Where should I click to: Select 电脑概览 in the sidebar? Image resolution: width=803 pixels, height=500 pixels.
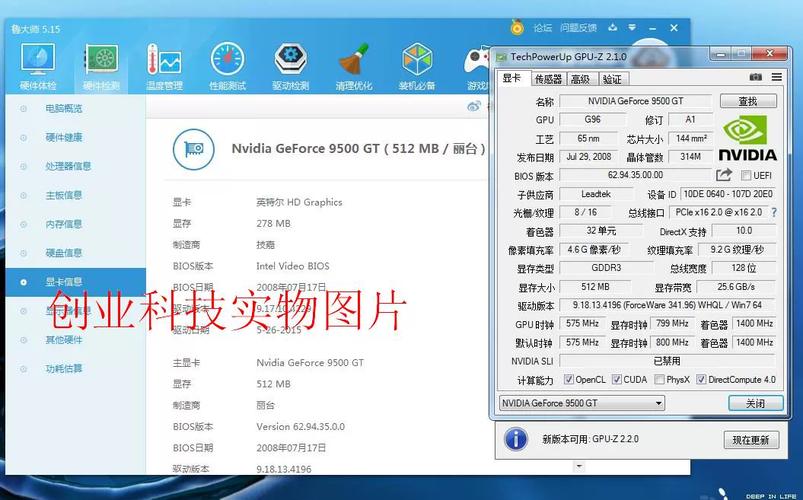coord(64,109)
